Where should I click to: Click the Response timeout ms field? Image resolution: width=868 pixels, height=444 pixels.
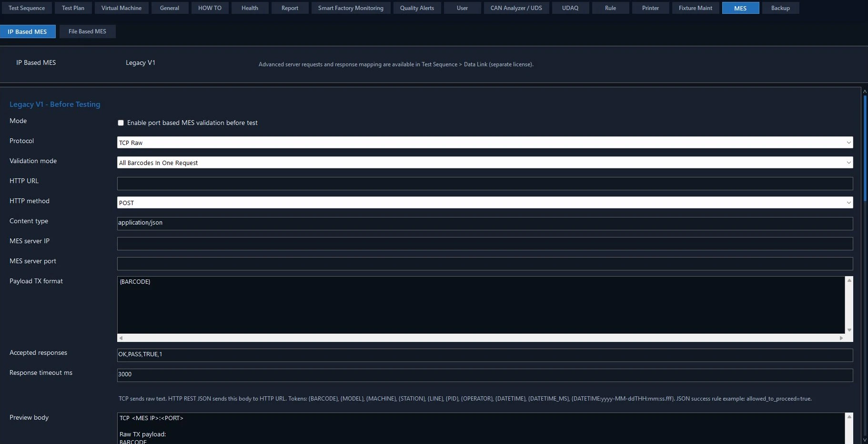tap(485, 375)
